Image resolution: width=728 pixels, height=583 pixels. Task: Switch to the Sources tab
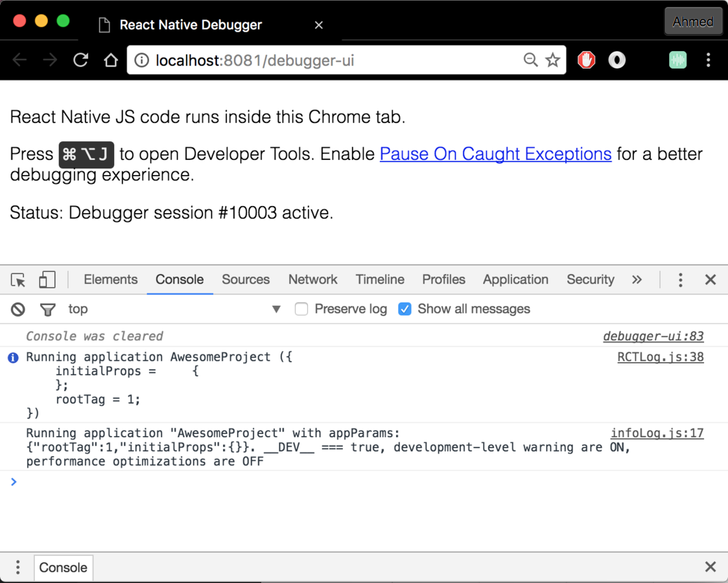pyautogui.click(x=246, y=280)
